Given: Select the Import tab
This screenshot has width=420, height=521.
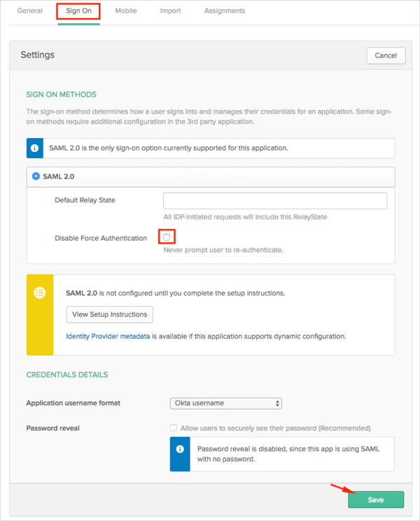Looking at the screenshot, I should [170, 11].
